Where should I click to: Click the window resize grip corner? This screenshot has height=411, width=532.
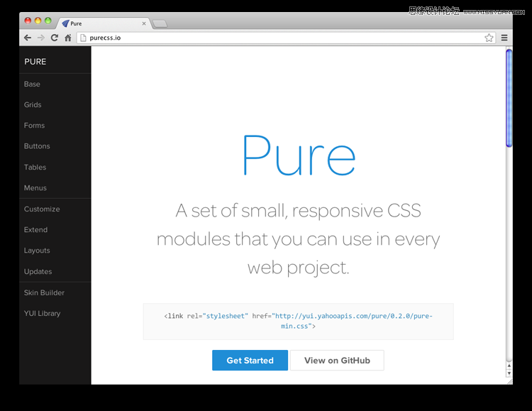pyautogui.click(x=509, y=381)
